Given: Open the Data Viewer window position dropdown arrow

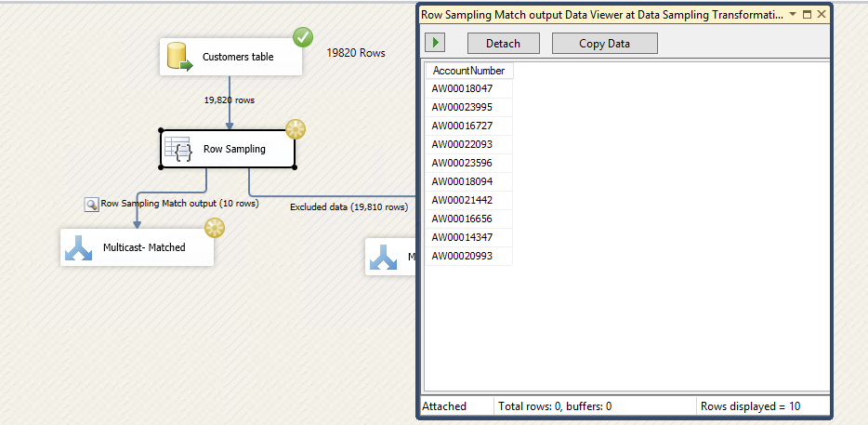Looking at the screenshot, I should click(x=793, y=14).
